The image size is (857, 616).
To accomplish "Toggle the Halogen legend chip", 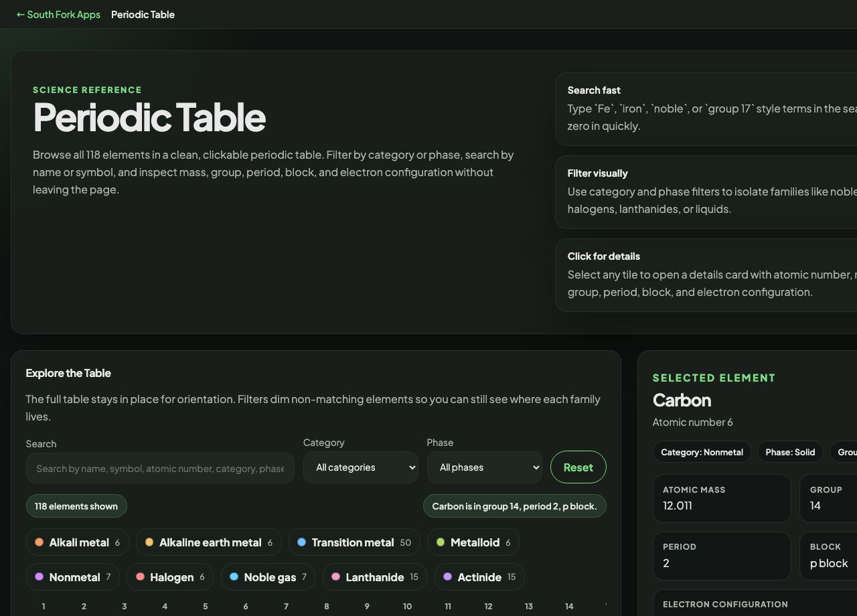I will coord(170,576).
